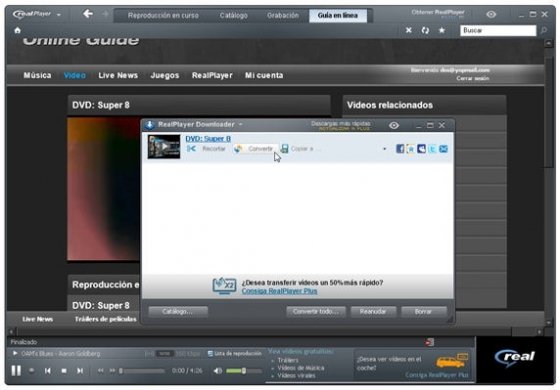Screen dimensions: 560x390
Task: Click the Downloader download arrow icon
Action: (150, 125)
